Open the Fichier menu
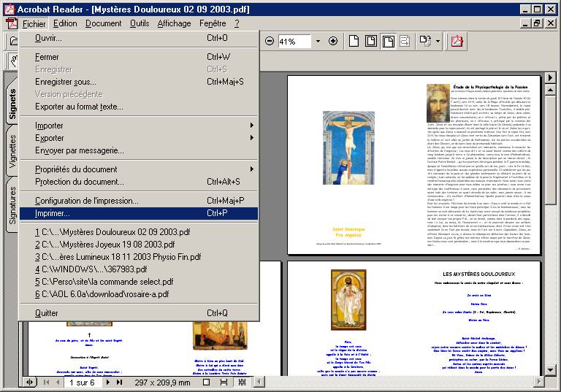Image resolution: width=561 pixels, height=392 pixels. click(x=34, y=24)
